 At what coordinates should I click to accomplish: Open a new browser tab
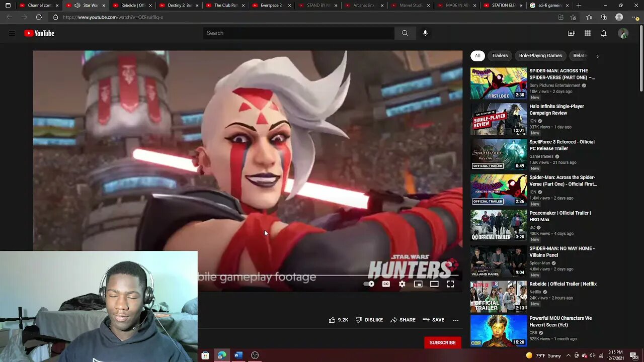tap(579, 6)
